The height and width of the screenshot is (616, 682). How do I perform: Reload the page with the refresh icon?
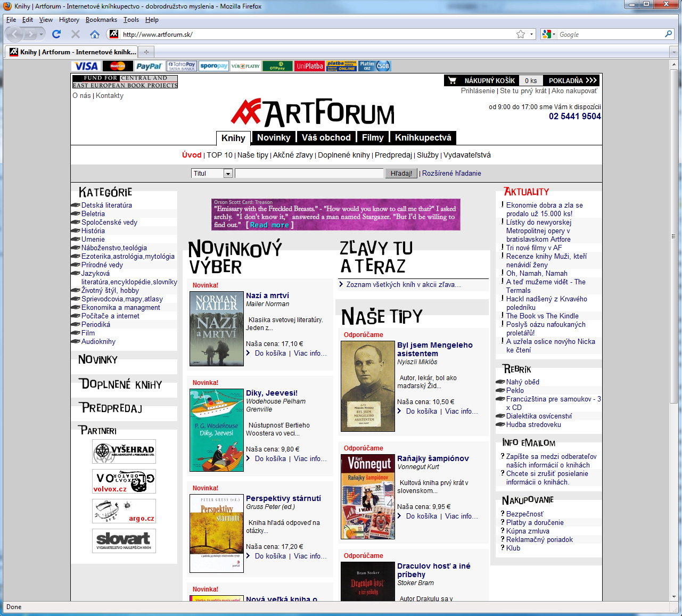click(56, 34)
